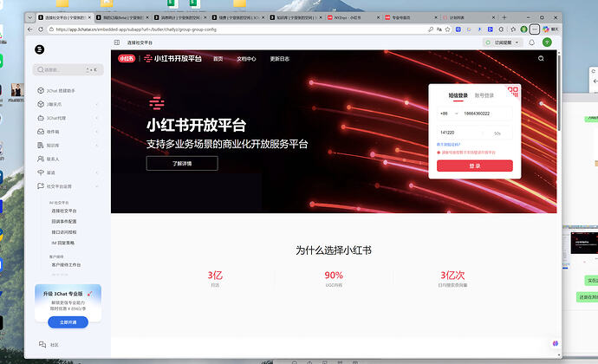Open the tab list chevron at top-left
598x364 pixels.
point(29,17)
